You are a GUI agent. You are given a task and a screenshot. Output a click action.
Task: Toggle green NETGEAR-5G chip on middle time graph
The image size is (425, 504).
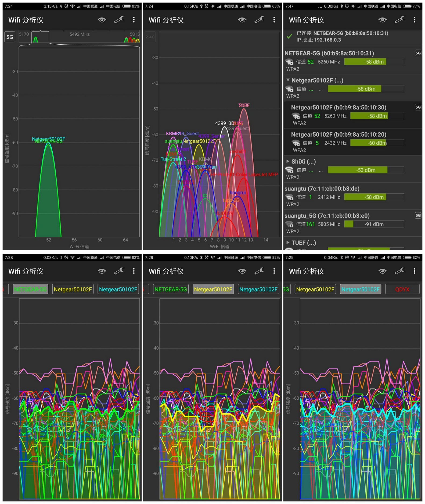click(x=171, y=289)
